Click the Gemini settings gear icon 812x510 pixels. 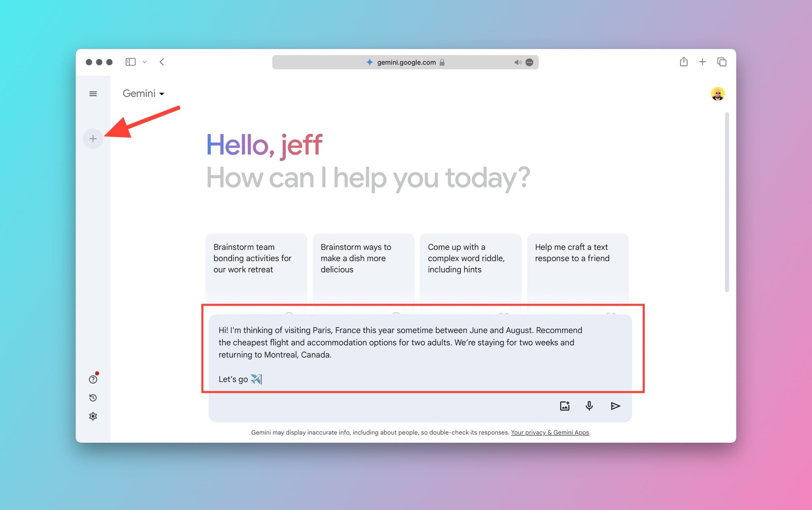click(x=92, y=416)
